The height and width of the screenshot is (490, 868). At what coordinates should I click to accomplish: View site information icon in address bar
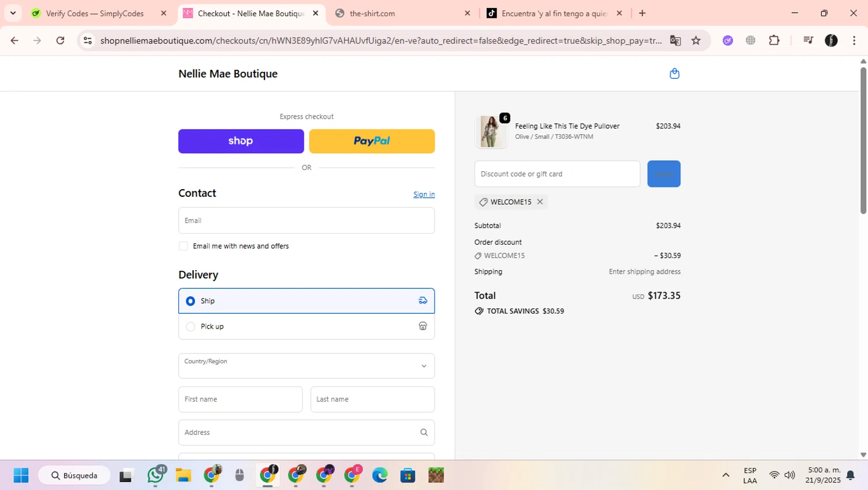point(88,40)
